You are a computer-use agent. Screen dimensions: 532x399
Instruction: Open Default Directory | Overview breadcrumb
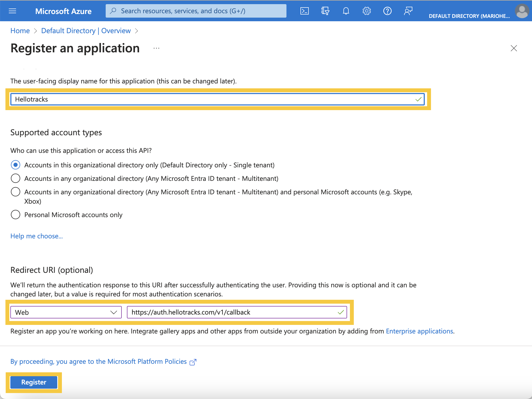coord(86,31)
